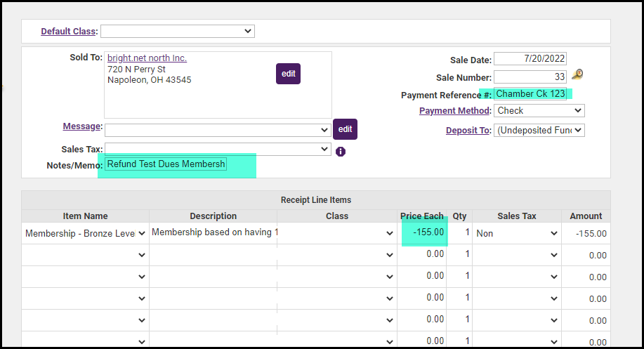Open the bright.net north Inc. link

coord(147,58)
